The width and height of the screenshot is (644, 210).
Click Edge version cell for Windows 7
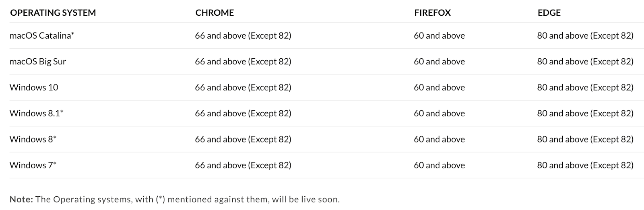(x=585, y=165)
